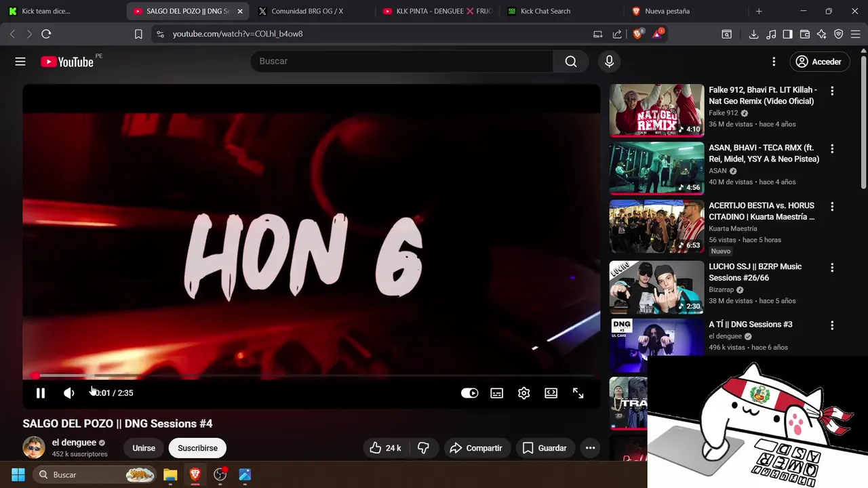868x488 pixels.
Task: Switch to KLK PINTA - DENGUEE tab
Action: [x=437, y=11]
